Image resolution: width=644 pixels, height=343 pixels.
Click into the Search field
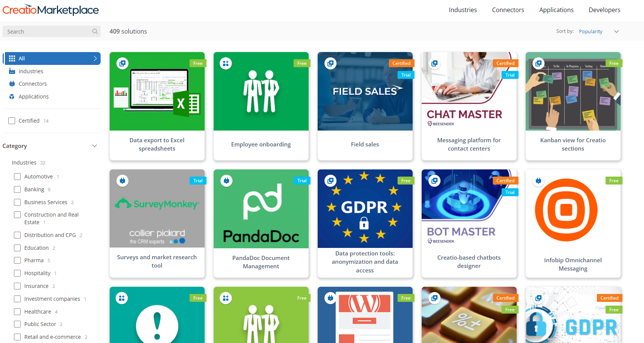coord(52,31)
